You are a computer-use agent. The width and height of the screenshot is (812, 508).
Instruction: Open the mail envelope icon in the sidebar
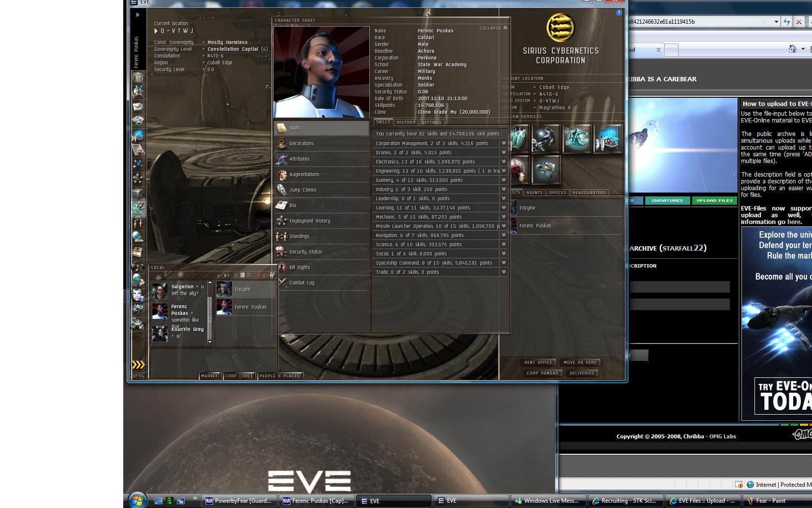[138, 106]
